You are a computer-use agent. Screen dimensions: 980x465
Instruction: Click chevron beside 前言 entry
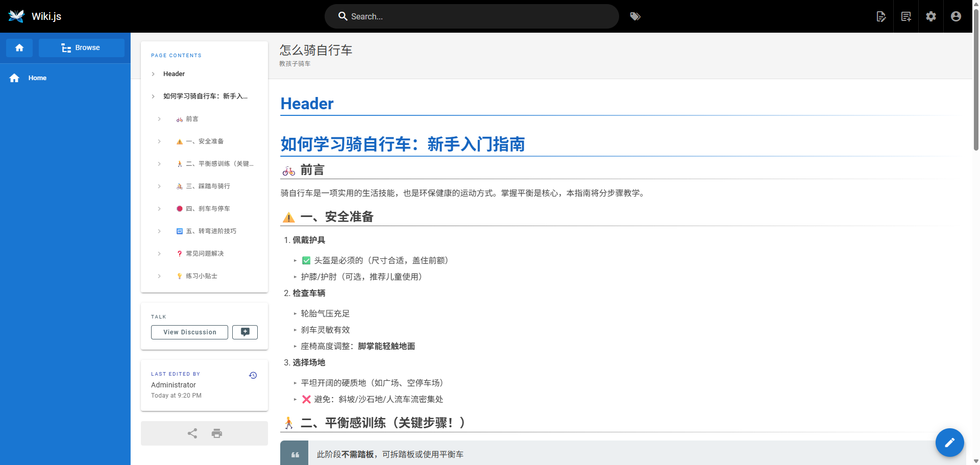click(159, 119)
